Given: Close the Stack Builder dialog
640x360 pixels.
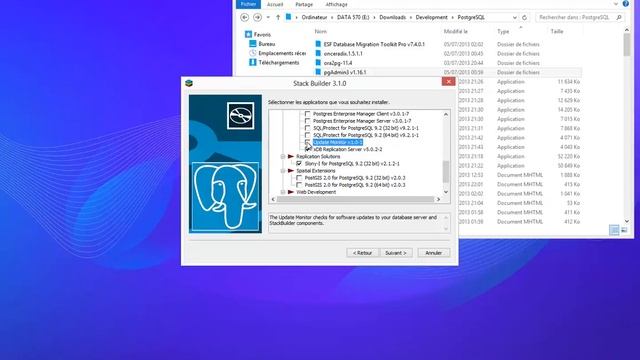Looking at the screenshot, I should click(x=448, y=82).
